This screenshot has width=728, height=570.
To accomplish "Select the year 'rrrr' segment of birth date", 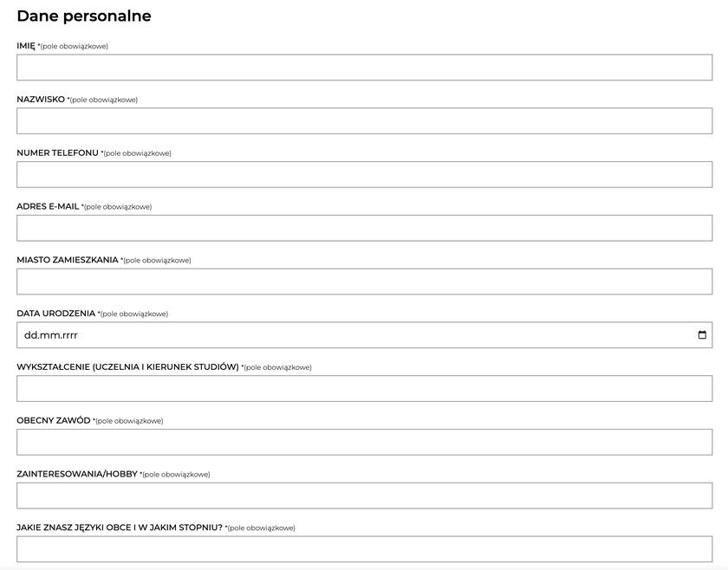I will point(68,335).
